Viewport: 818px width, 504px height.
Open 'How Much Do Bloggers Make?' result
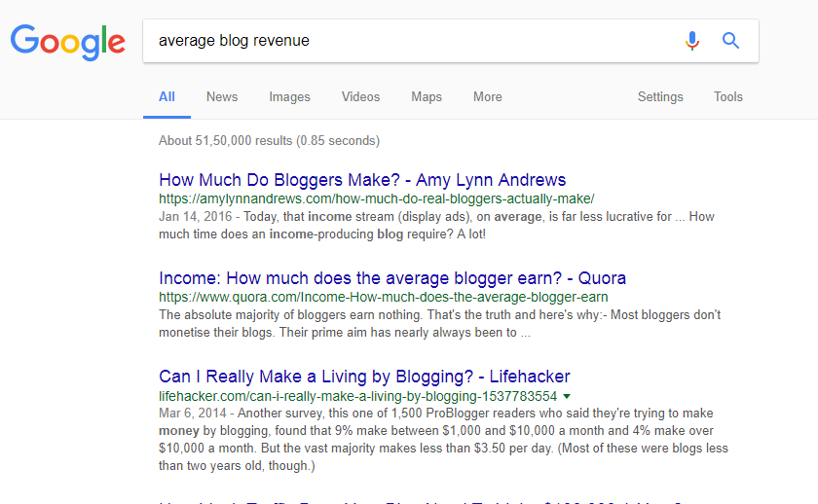tap(362, 180)
